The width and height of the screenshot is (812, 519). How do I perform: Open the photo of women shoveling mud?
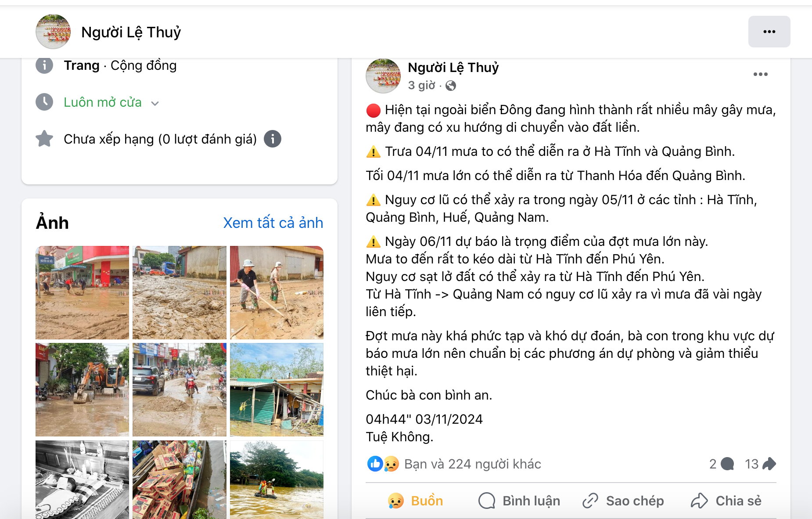tap(277, 292)
